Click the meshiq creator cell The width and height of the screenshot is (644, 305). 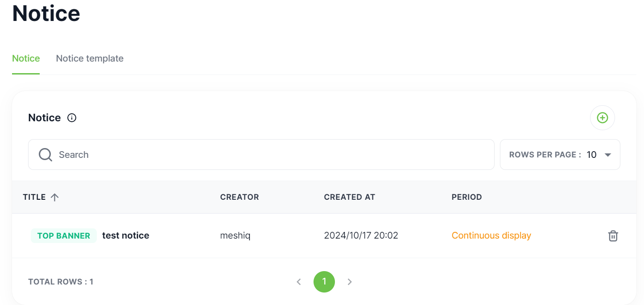235,235
